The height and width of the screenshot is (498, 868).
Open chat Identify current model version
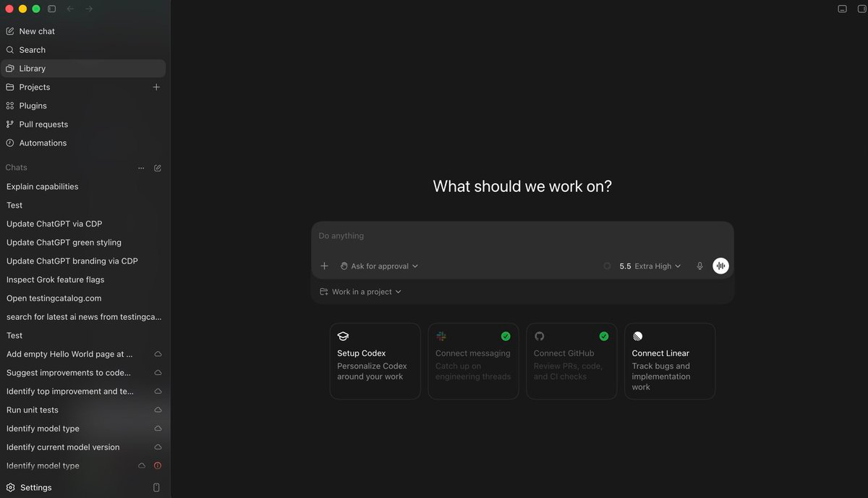(83, 447)
